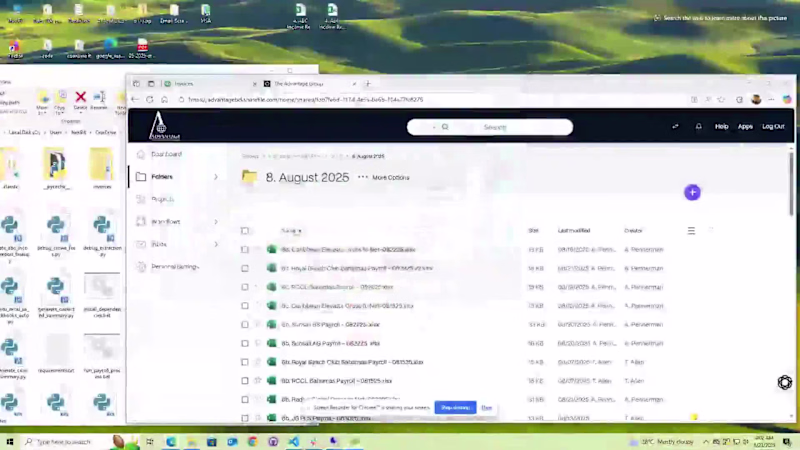Open the chat widget icon at right
The height and width of the screenshot is (450, 800).
coord(785,382)
